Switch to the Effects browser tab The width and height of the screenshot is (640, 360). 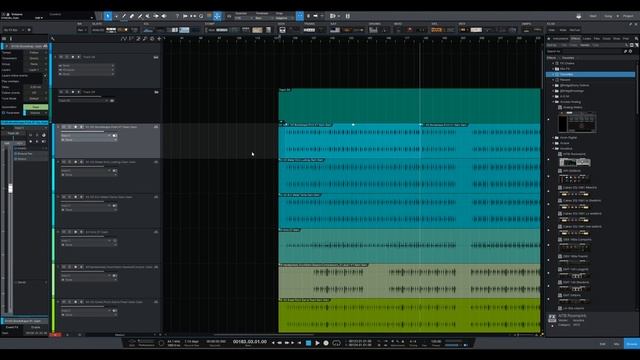tap(576, 39)
